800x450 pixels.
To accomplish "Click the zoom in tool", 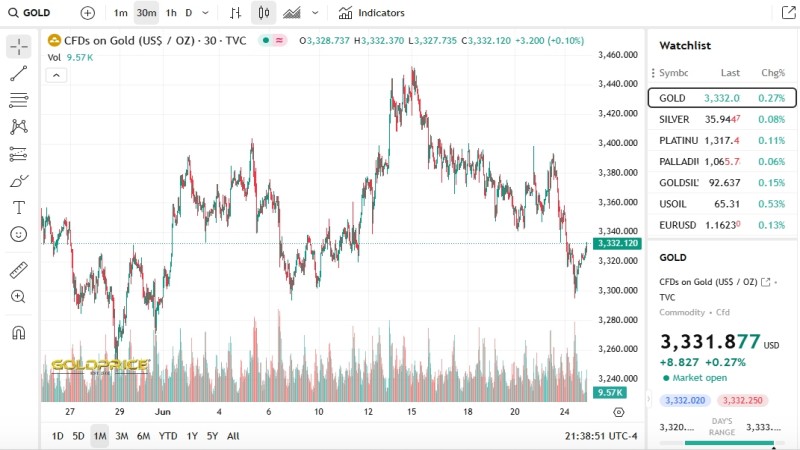I will pos(19,296).
